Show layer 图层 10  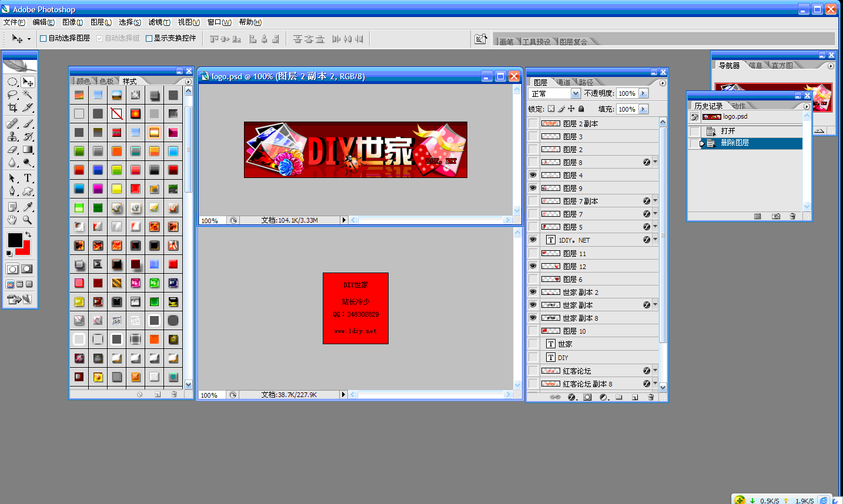(x=533, y=331)
